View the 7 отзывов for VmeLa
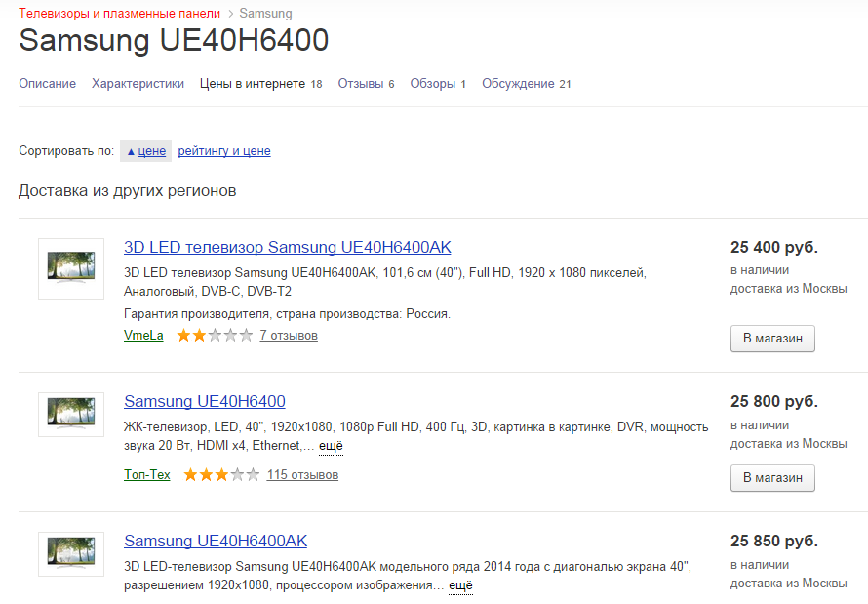 pyautogui.click(x=288, y=336)
